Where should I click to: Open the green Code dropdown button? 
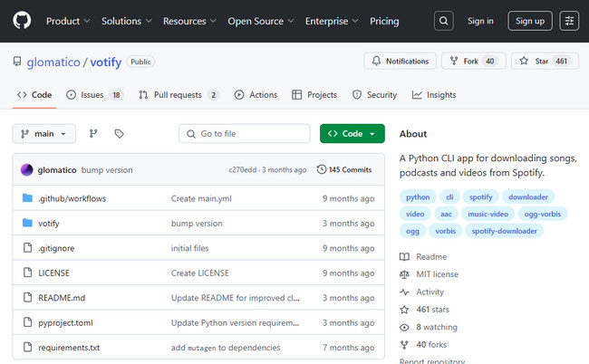pos(352,134)
